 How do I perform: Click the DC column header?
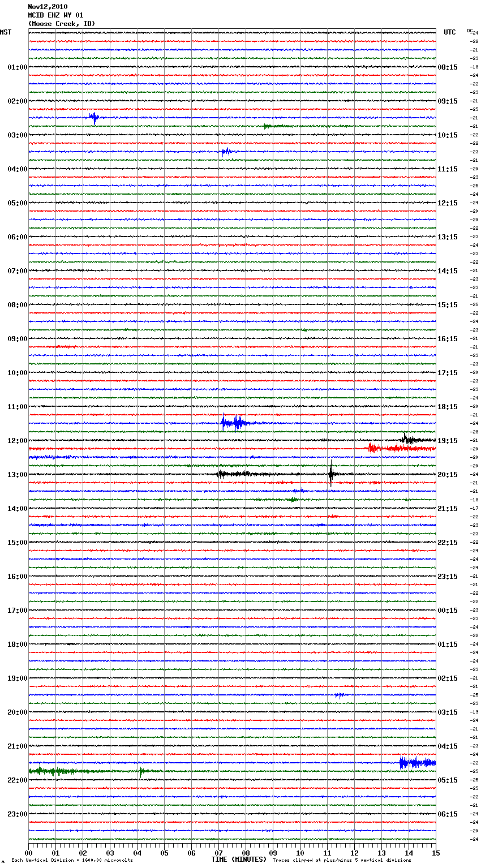click(x=470, y=31)
